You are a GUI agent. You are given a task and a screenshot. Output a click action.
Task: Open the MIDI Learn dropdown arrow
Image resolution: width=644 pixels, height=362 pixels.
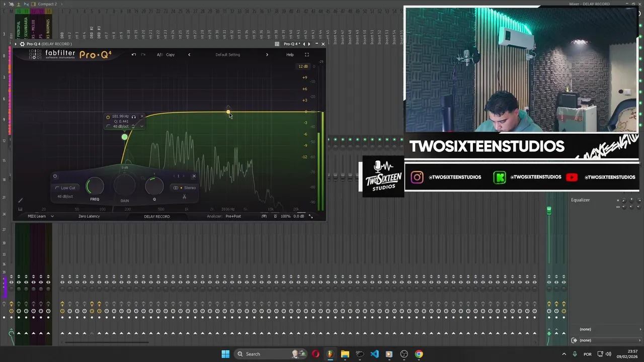(52, 216)
